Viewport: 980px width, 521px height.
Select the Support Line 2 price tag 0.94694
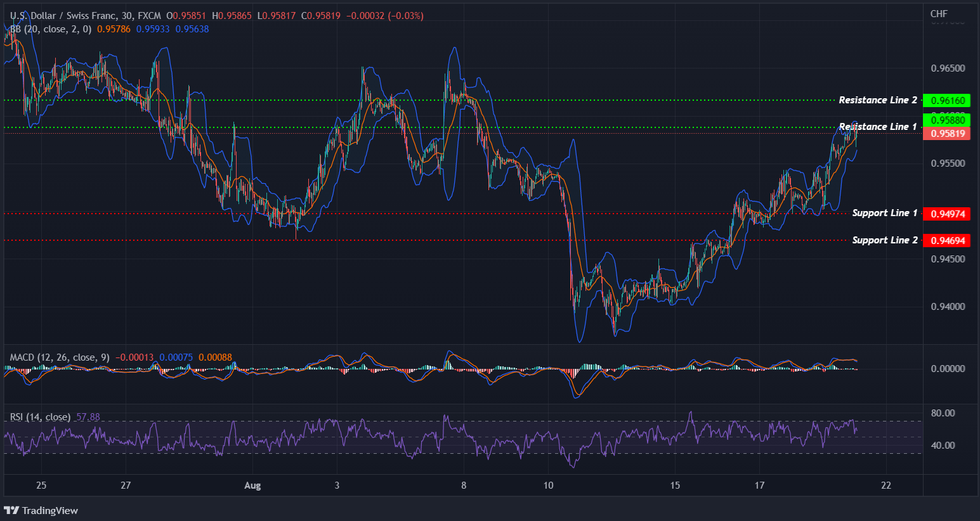(x=946, y=240)
